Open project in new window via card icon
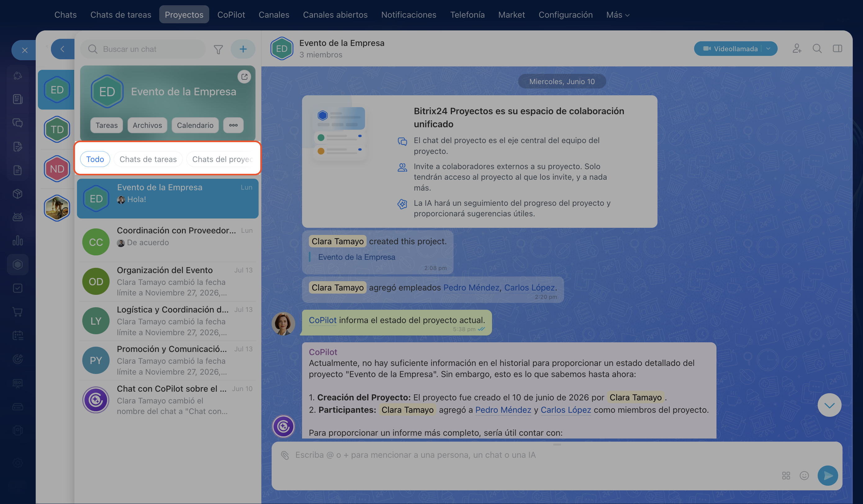863x504 pixels. (x=244, y=77)
